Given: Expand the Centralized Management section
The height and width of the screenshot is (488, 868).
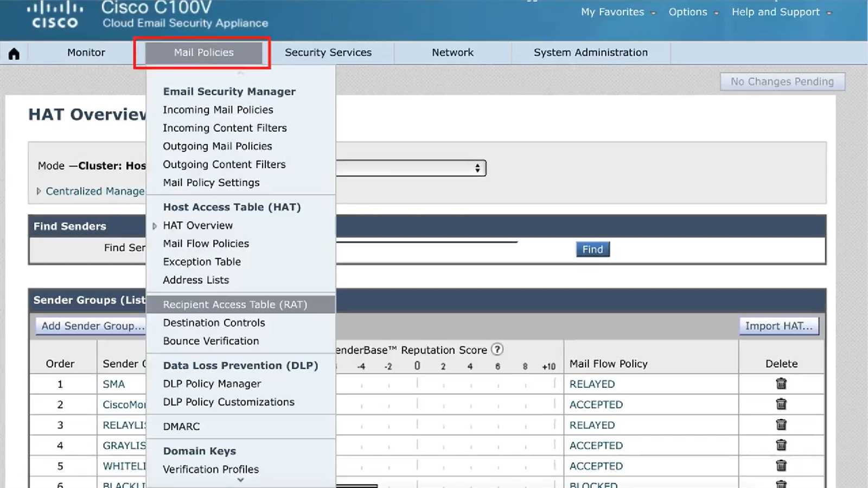Looking at the screenshot, I should [39, 191].
